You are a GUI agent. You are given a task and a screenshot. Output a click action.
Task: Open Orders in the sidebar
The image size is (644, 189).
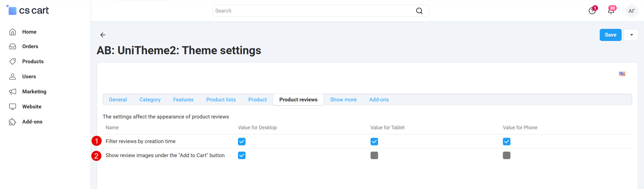30,46
